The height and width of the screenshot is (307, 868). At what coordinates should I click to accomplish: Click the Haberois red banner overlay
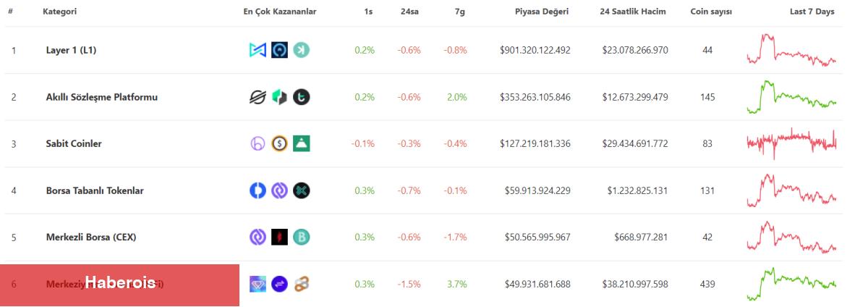click(x=119, y=285)
